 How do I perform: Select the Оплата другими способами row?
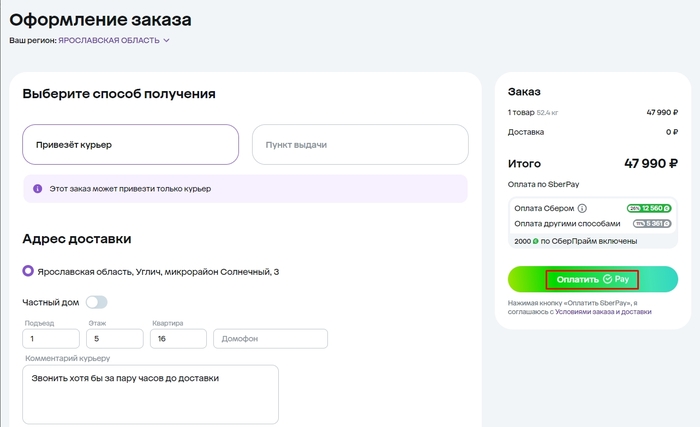pos(567,224)
